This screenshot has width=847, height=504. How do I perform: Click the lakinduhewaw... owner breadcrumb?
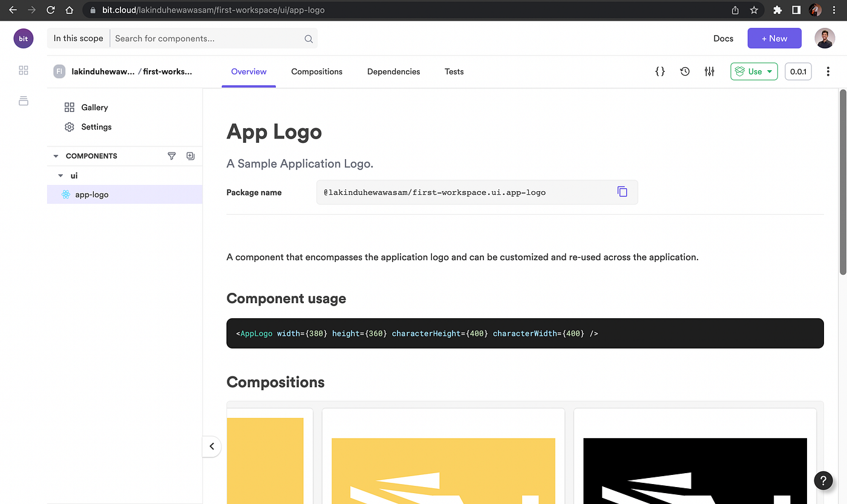tap(103, 71)
